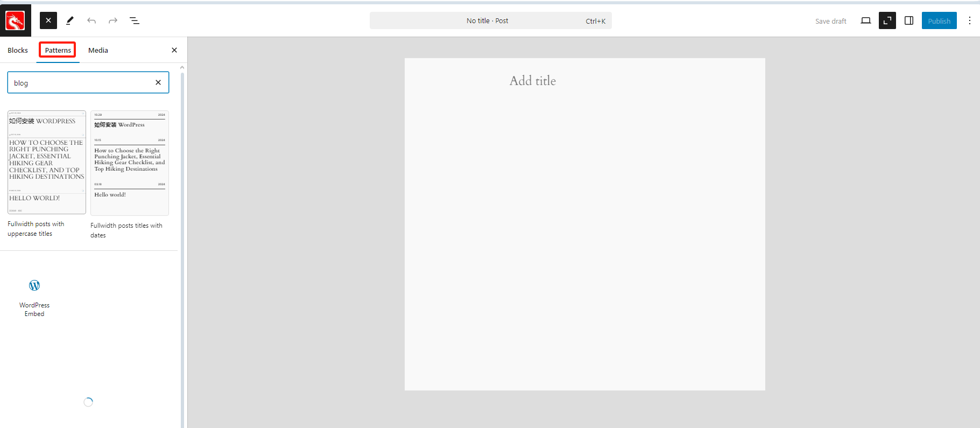Select the Tools pencil icon
Screen dimensions: 980x428
(x=70, y=21)
